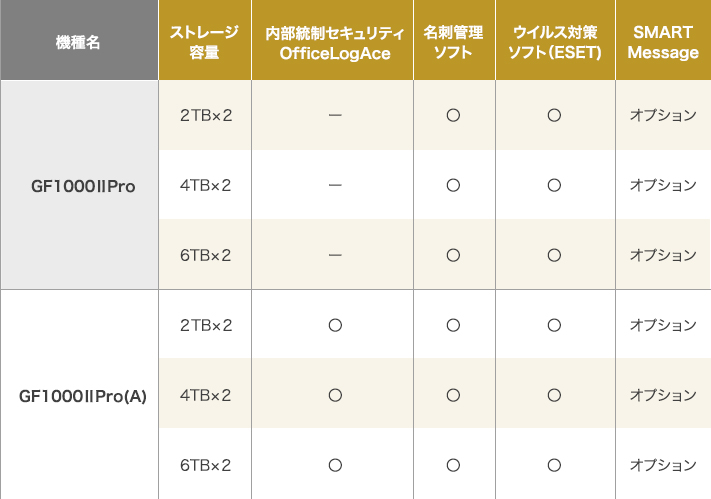Select the GF1000ⅡPro(A) model name cell

pyautogui.click(x=79, y=395)
